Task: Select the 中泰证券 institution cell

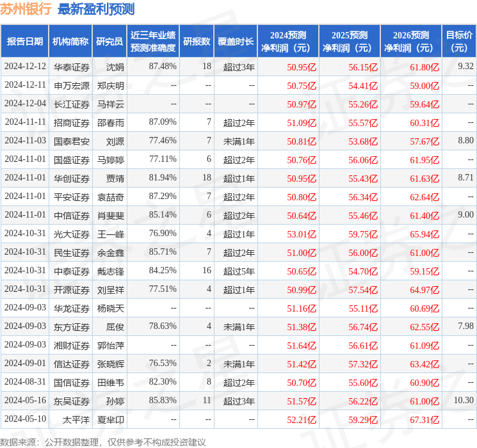Action: coord(72,271)
